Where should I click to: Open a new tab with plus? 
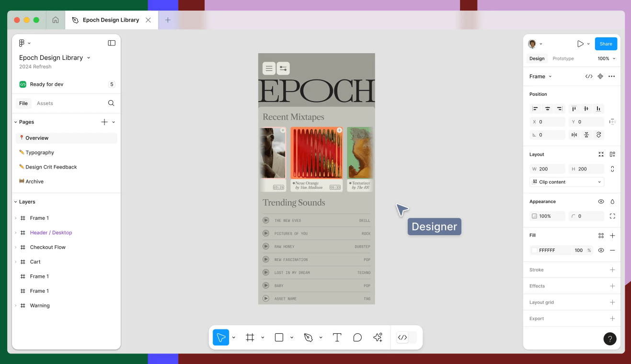(x=168, y=20)
